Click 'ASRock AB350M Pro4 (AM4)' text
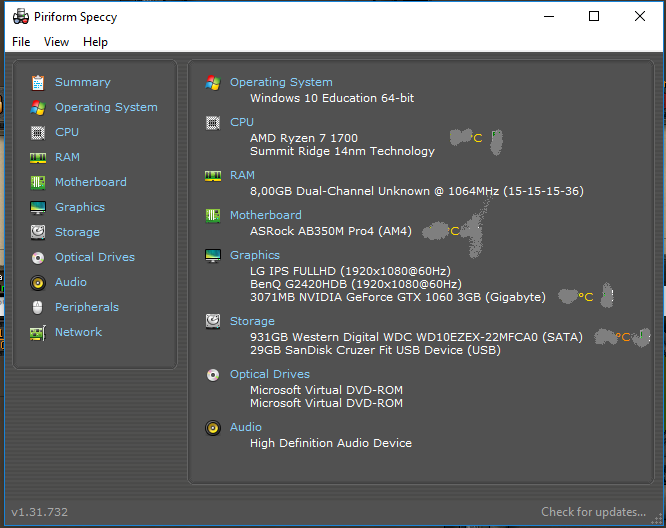The image size is (666, 528). tap(330, 231)
